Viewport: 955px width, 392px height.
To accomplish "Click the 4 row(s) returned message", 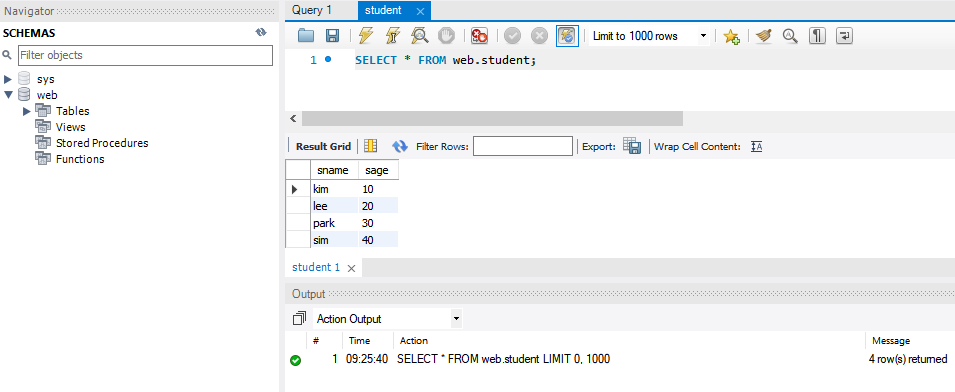I will [x=907, y=359].
